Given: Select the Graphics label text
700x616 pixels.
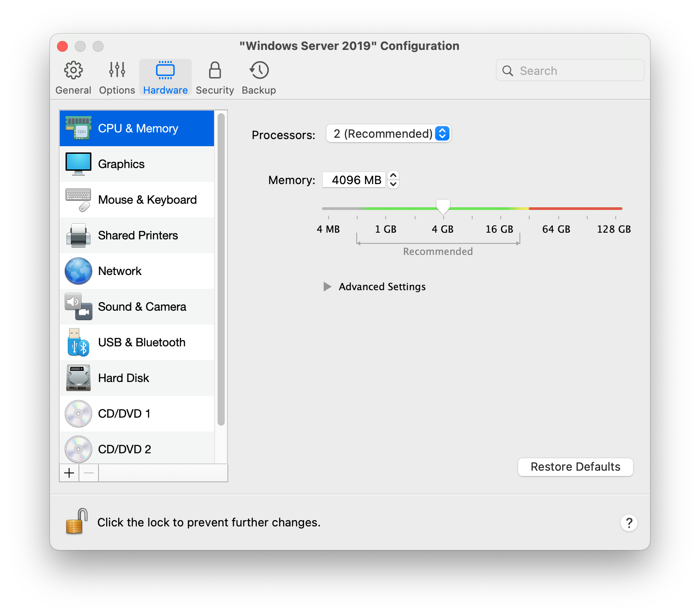Looking at the screenshot, I should coord(121,164).
